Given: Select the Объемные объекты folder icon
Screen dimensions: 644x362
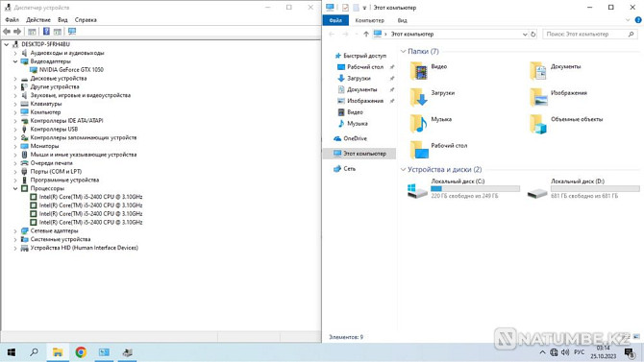Looking at the screenshot, I should (538, 124).
